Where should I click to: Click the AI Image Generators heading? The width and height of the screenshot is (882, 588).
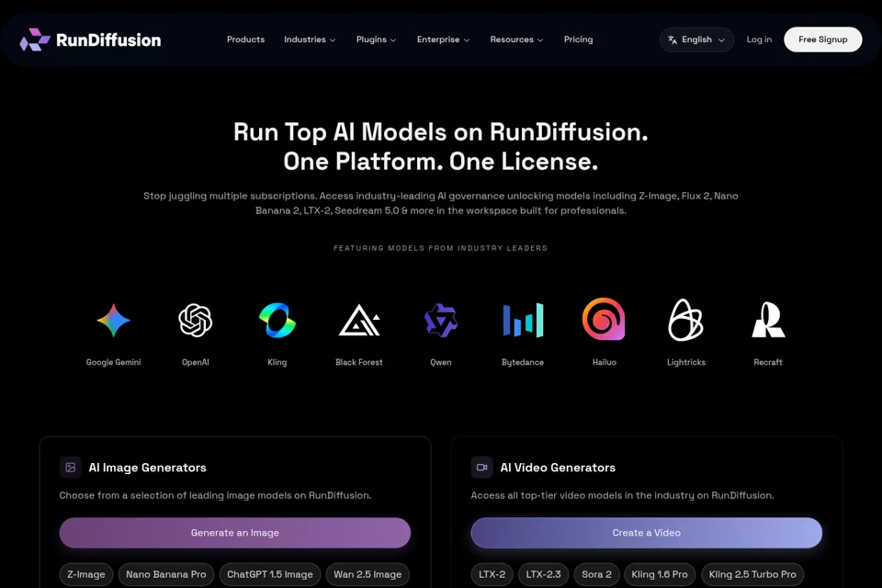click(x=147, y=468)
